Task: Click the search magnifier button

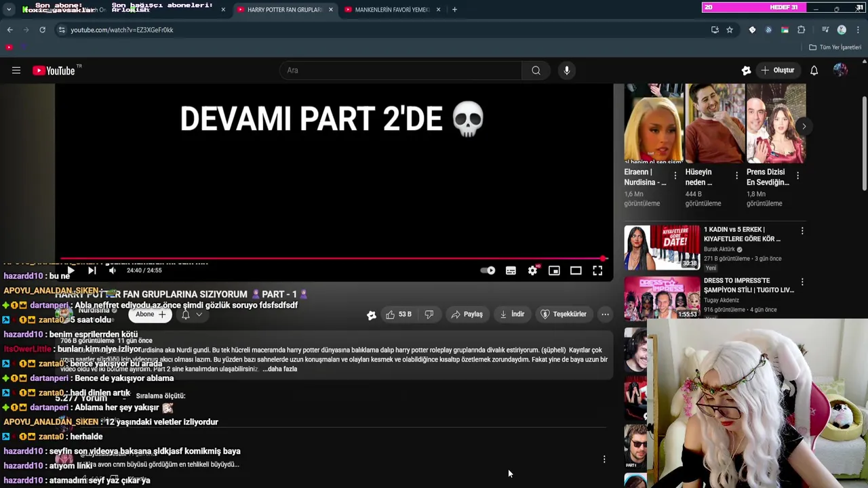Action: (x=536, y=70)
